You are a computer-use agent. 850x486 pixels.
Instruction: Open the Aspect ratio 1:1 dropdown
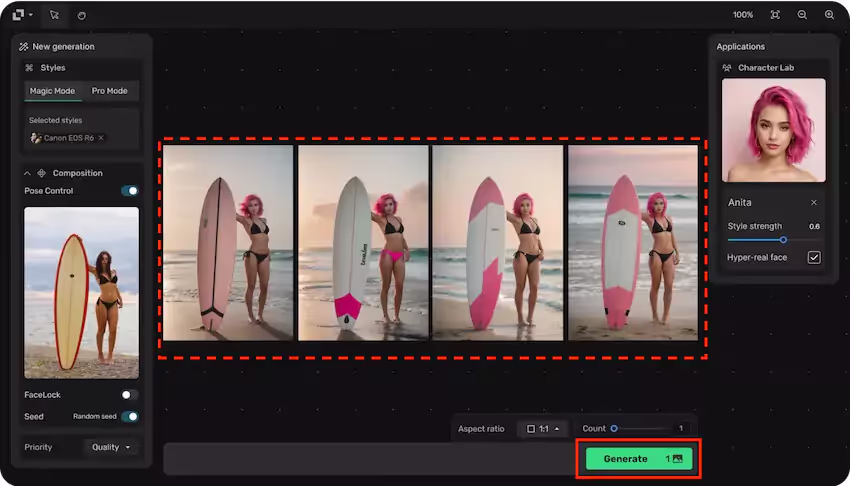[543, 429]
